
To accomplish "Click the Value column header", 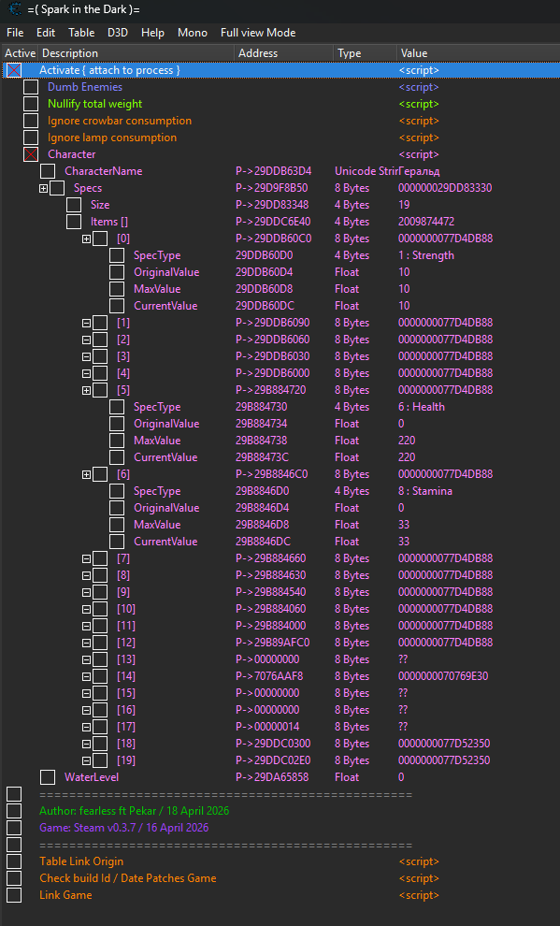I will [478, 53].
